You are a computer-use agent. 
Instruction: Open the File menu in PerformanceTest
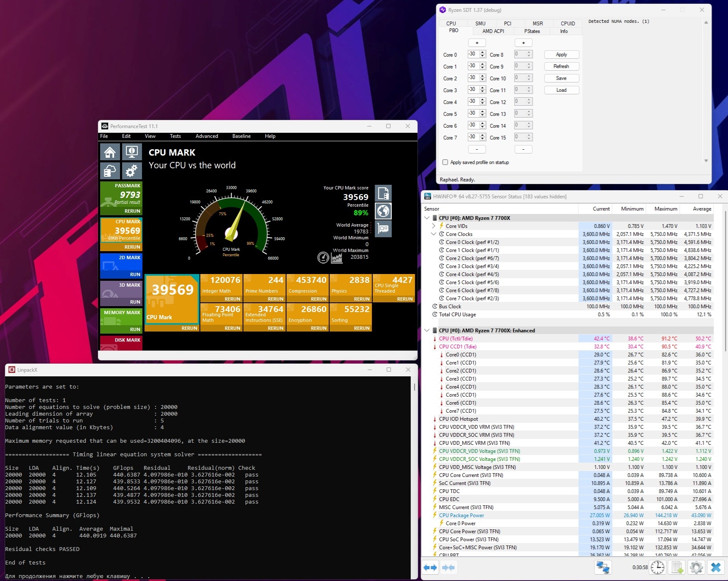104,136
